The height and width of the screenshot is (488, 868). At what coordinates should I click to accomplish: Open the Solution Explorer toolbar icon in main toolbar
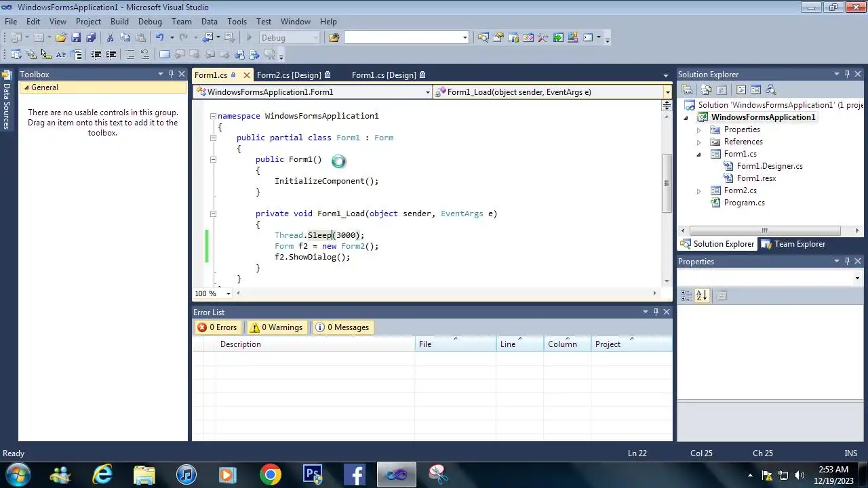coord(483,38)
